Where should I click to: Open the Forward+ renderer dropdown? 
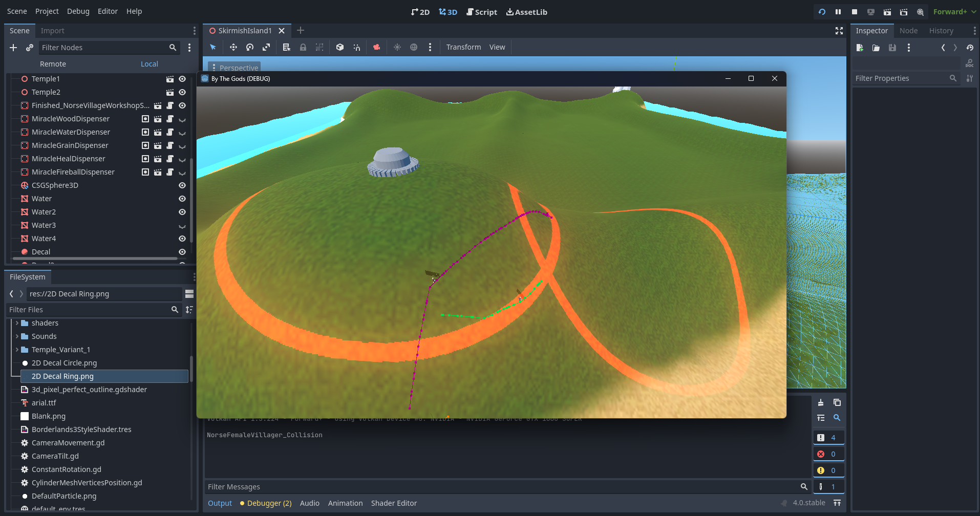[954, 12]
